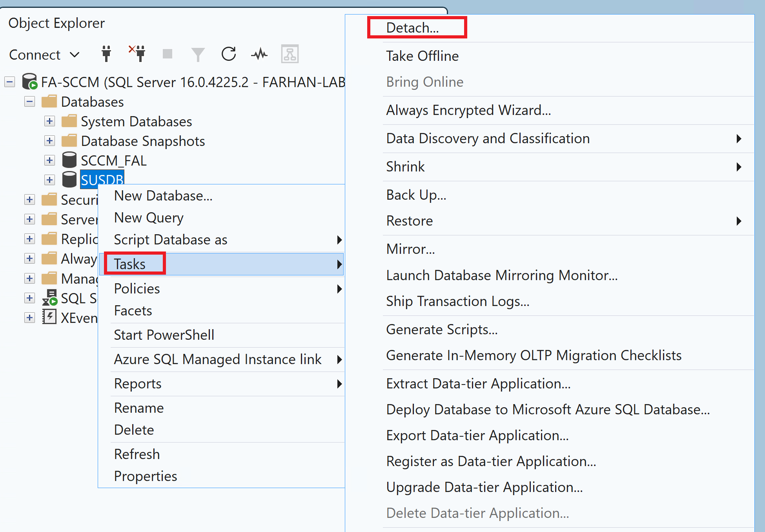This screenshot has width=765, height=532.
Task: Select Properties in the context menu
Action: (x=145, y=476)
